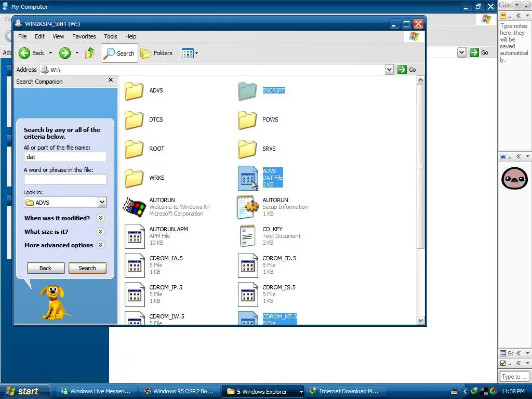
Task: Open the View menu
Action: (x=58, y=36)
